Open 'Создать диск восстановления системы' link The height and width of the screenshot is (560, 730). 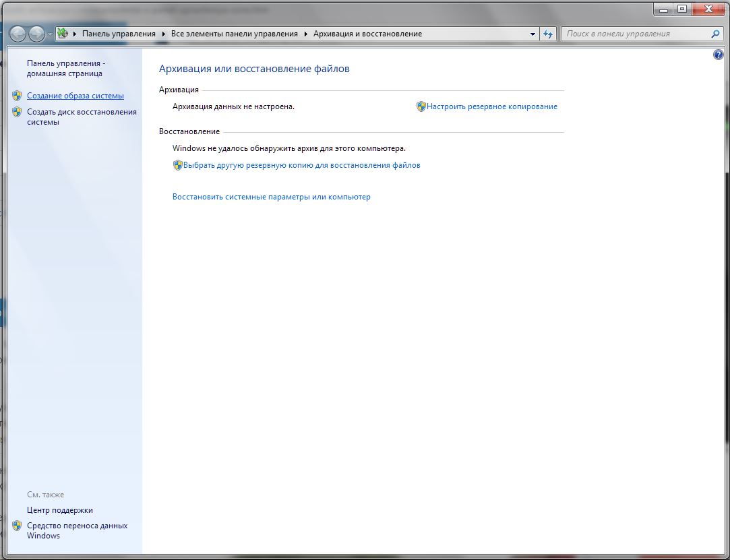click(82, 117)
